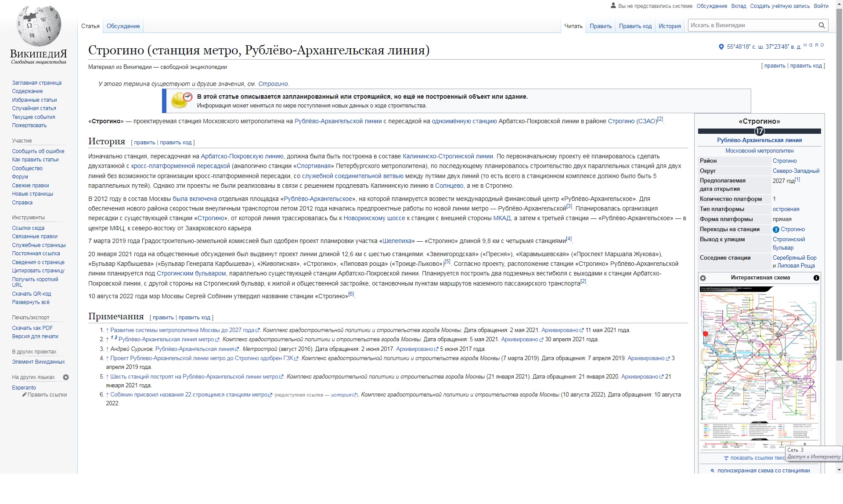Viewport: 843px width, 504px height.
Task: Click the Moscow metro scheme map image
Action: click(759, 368)
